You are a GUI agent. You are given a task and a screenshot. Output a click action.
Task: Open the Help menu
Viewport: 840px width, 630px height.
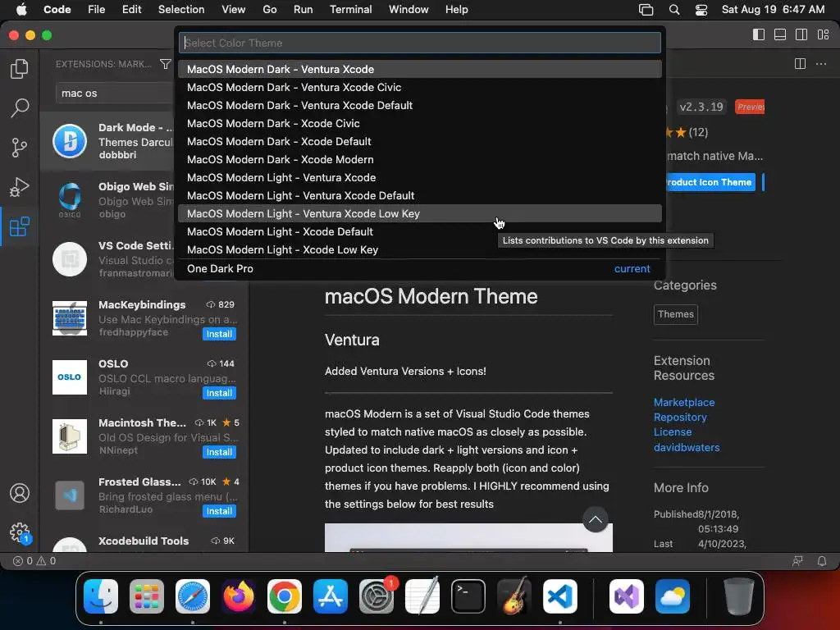pos(456,10)
